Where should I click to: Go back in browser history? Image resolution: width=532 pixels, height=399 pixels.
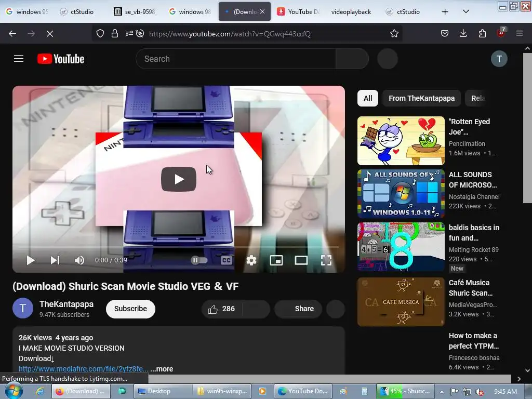[x=12, y=33]
